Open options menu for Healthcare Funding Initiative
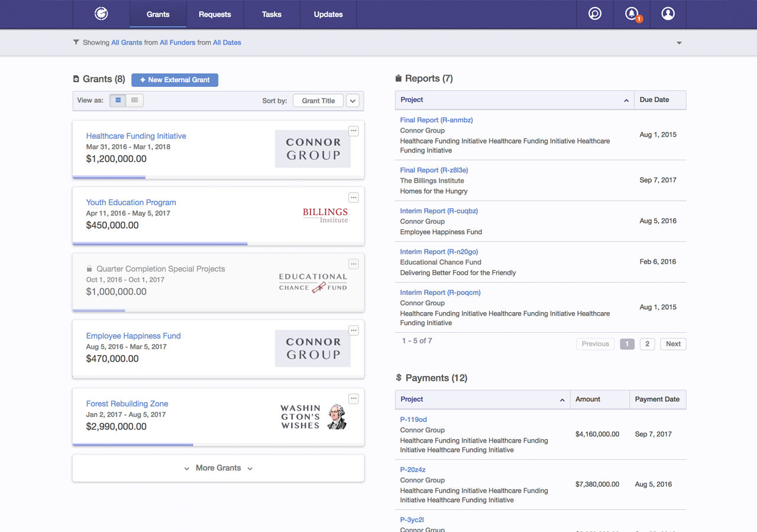Viewport: 757px width, 532px height. (x=354, y=131)
